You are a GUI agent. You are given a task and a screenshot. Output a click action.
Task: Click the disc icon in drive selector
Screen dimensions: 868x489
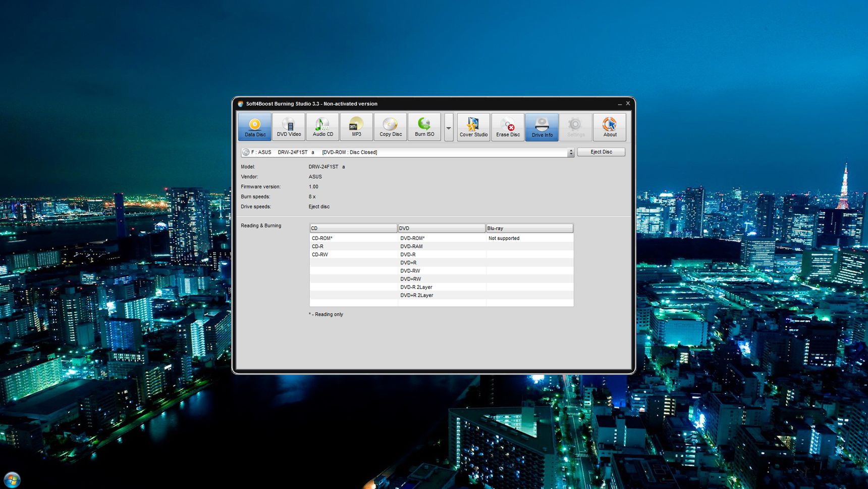click(x=246, y=152)
